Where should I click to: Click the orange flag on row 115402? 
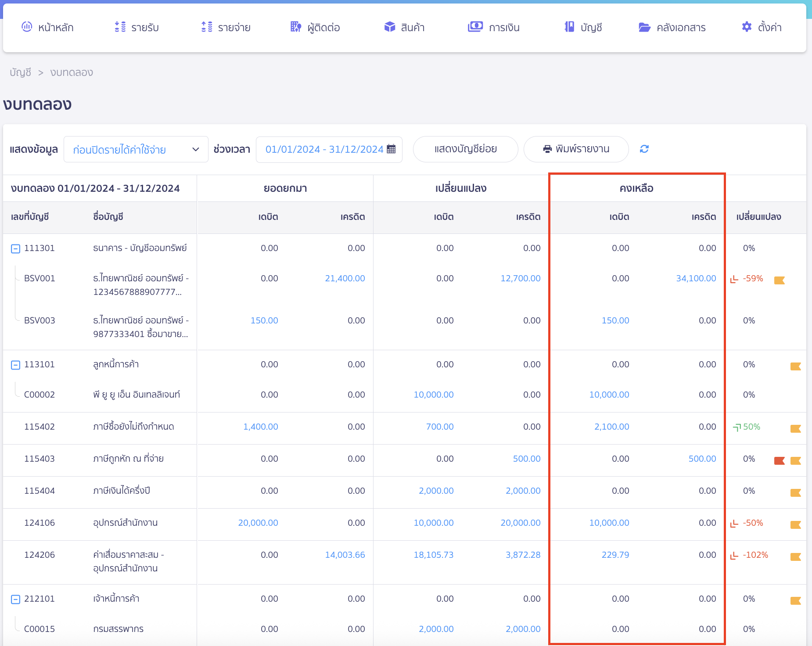pos(795,428)
